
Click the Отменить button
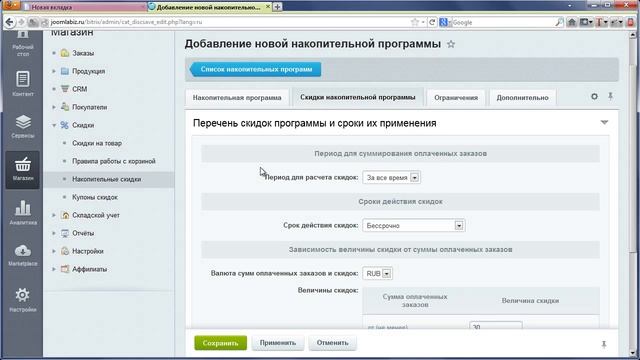(x=332, y=343)
